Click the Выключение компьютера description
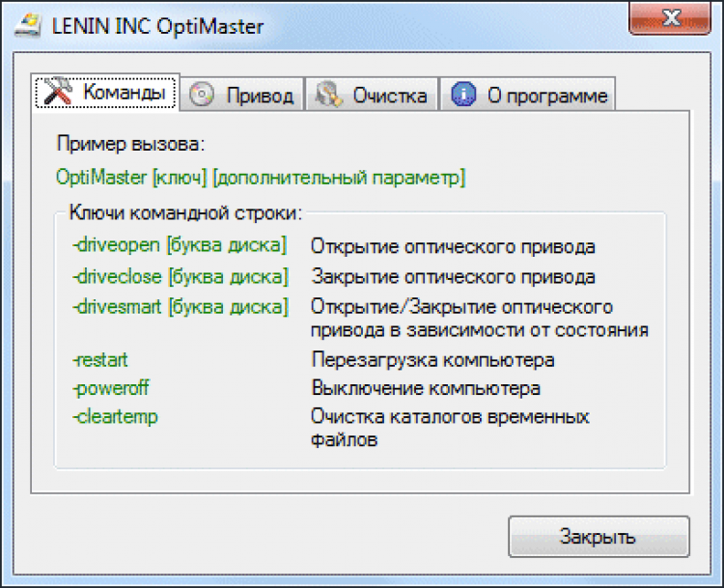The height and width of the screenshot is (588, 724). 426,388
